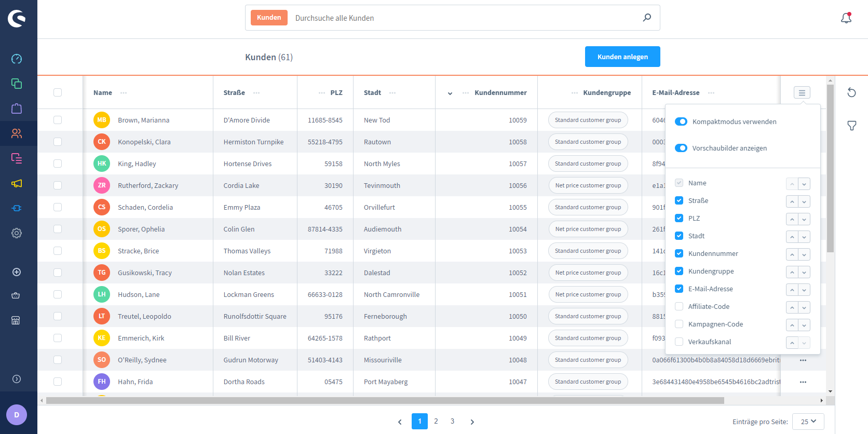
Task: Click the plus circle sidebar icon
Action: coord(17,272)
